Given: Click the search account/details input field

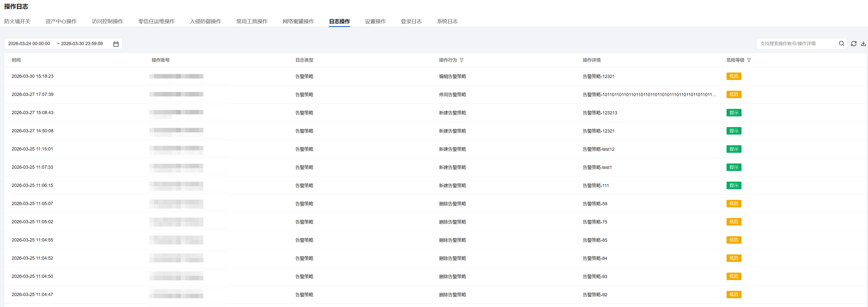Looking at the screenshot, I should tap(795, 43).
